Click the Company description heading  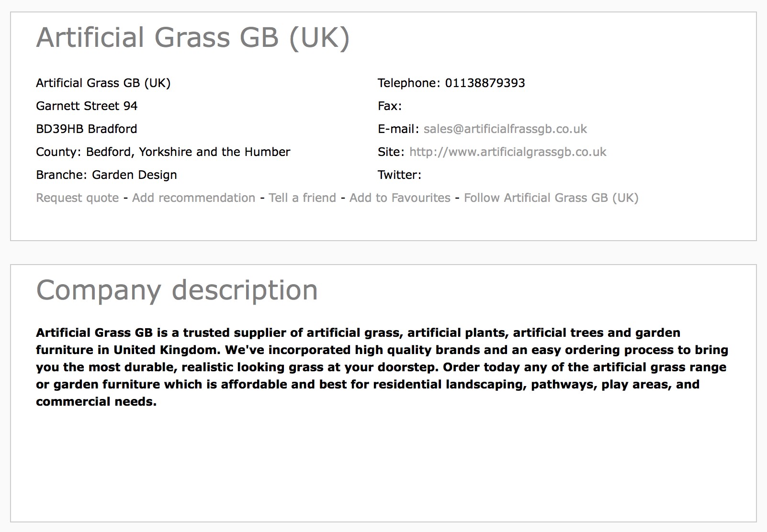pos(177,290)
